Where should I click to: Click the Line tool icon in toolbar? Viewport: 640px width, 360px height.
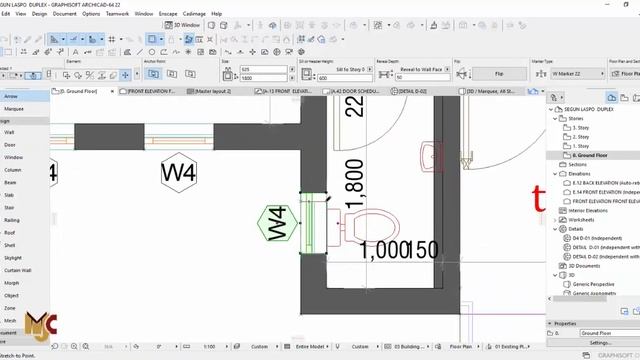point(140,52)
